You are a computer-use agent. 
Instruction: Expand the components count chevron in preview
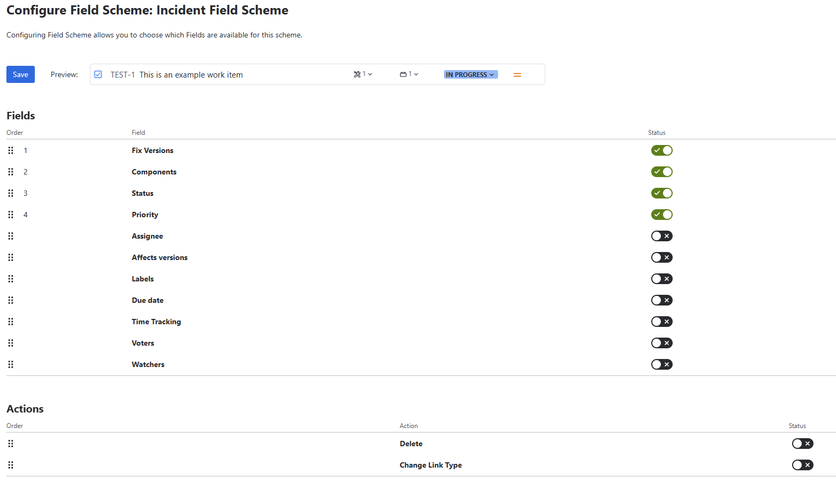pyautogui.click(x=416, y=74)
